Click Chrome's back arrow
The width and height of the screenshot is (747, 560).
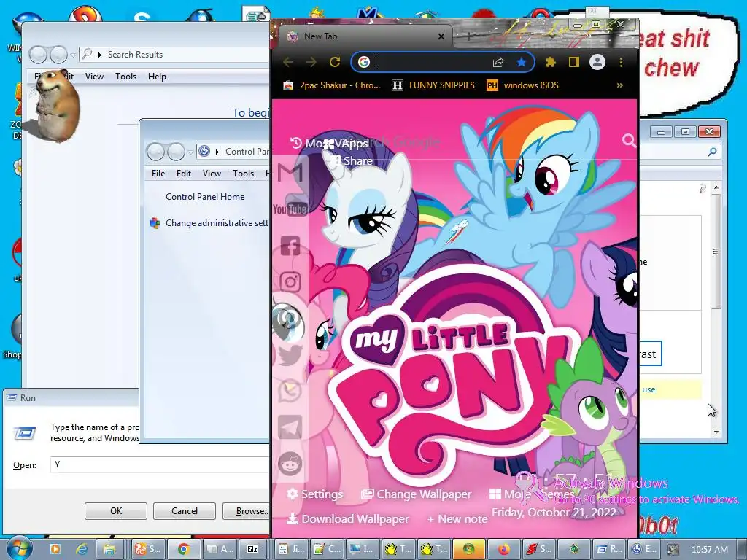tap(288, 62)
